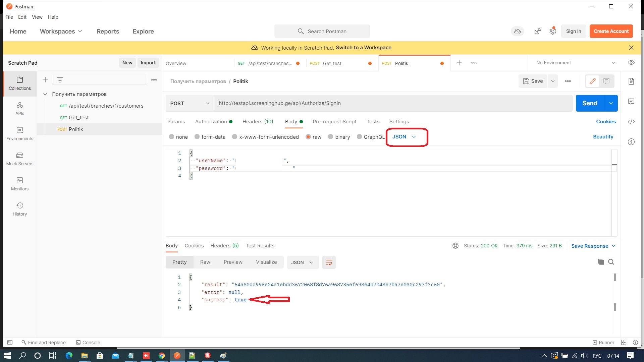Open the Collections sidebar panel
Viewport: 644px width, 362px height.
click(20, 83)
